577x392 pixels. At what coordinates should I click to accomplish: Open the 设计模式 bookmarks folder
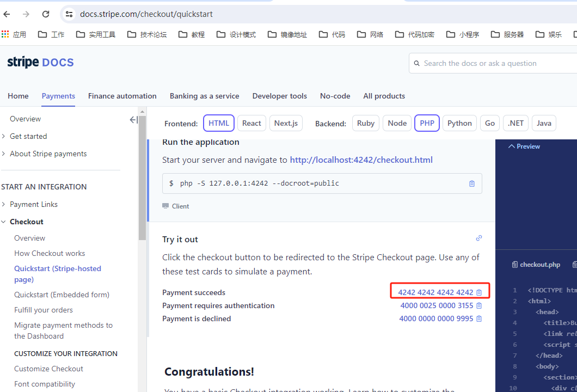(236, 34)
